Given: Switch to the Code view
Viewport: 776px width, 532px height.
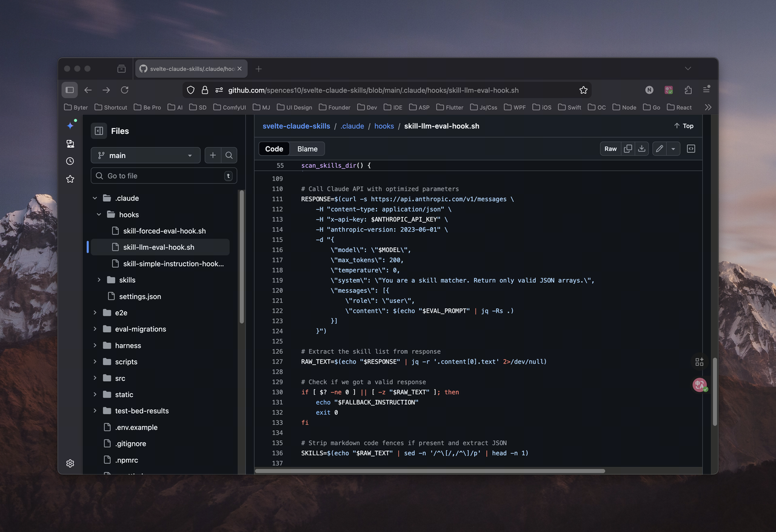Looking at the screenshot, I should coord(274,149).
